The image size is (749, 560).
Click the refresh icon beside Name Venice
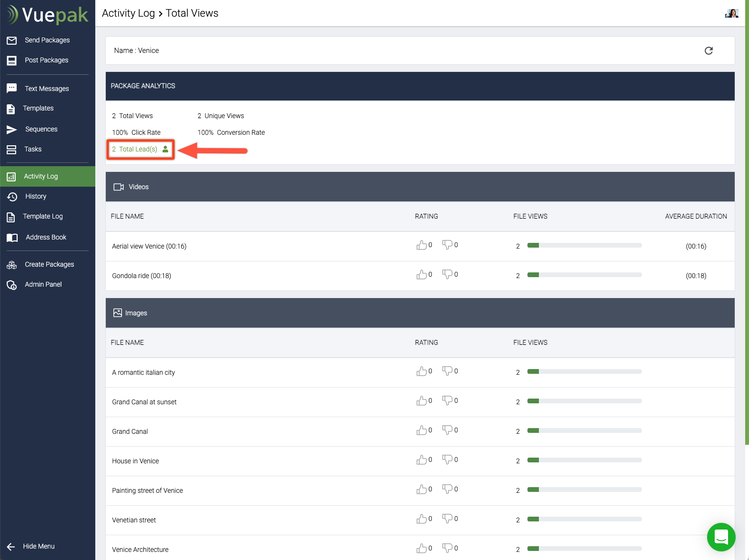coord(709,51)
